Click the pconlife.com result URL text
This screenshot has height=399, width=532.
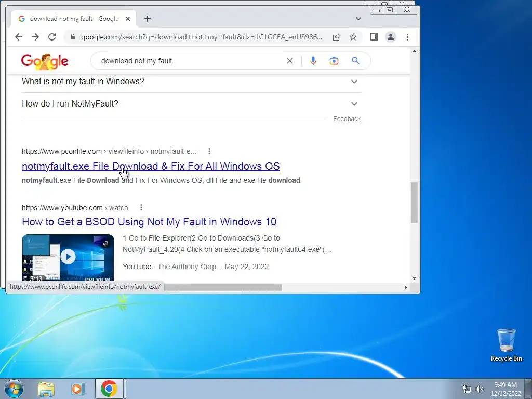click(109, 151)
